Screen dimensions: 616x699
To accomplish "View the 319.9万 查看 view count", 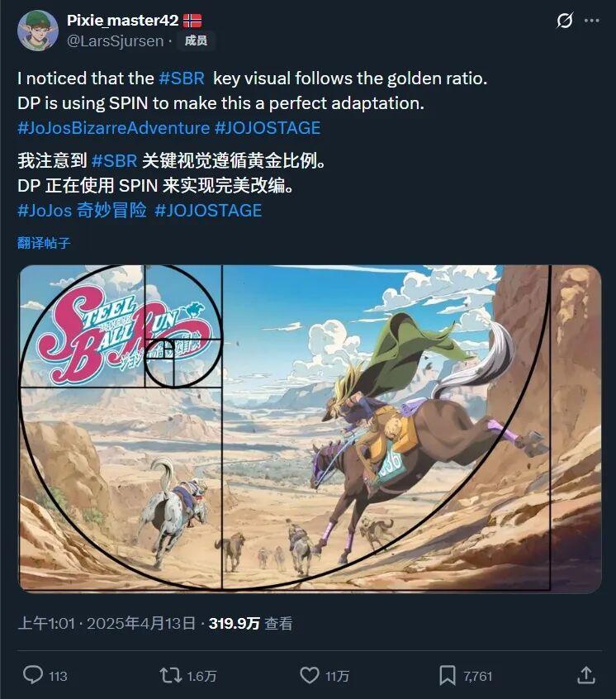I will 251,623.
